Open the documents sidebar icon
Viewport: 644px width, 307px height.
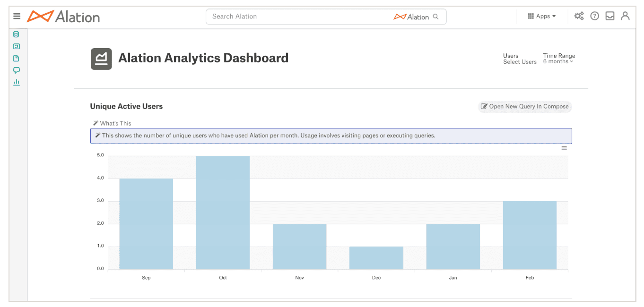click(16, 58)
